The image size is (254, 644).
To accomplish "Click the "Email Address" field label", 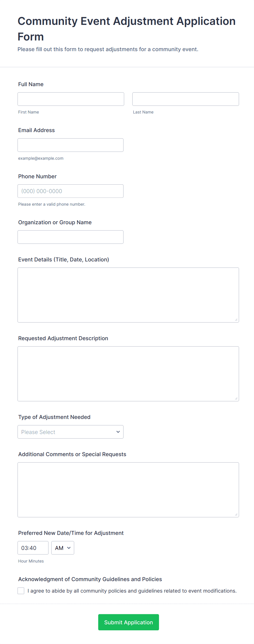I will point(36,130).
